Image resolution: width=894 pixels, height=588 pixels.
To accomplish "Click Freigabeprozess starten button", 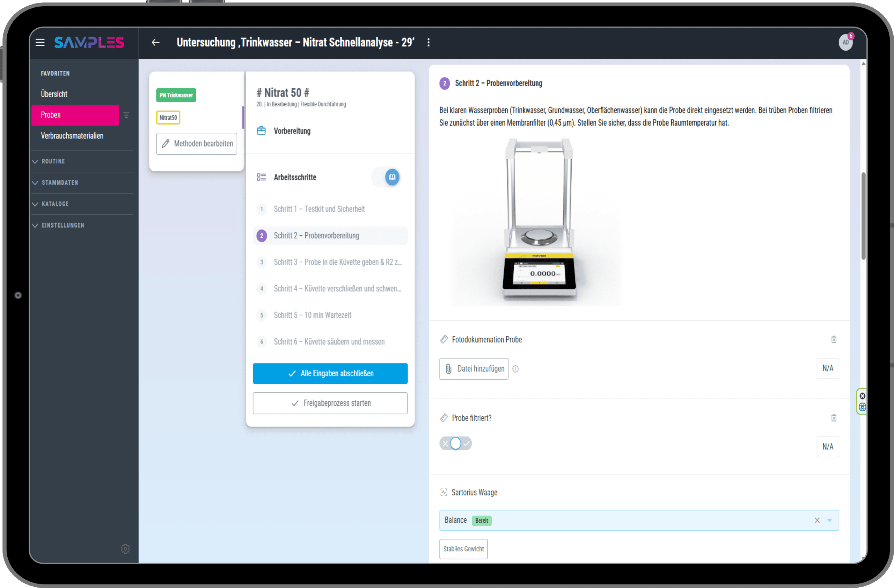I will pyautogui.click(x=330, y=403).
